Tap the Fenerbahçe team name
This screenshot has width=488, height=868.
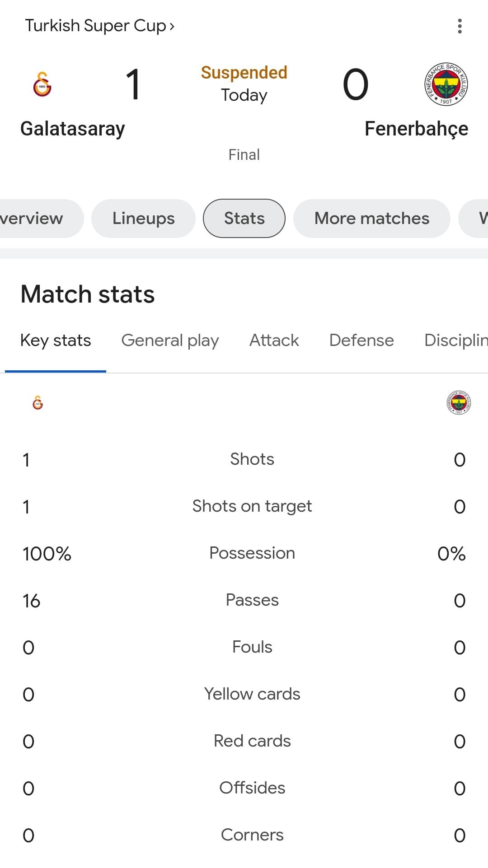(416, 129)
